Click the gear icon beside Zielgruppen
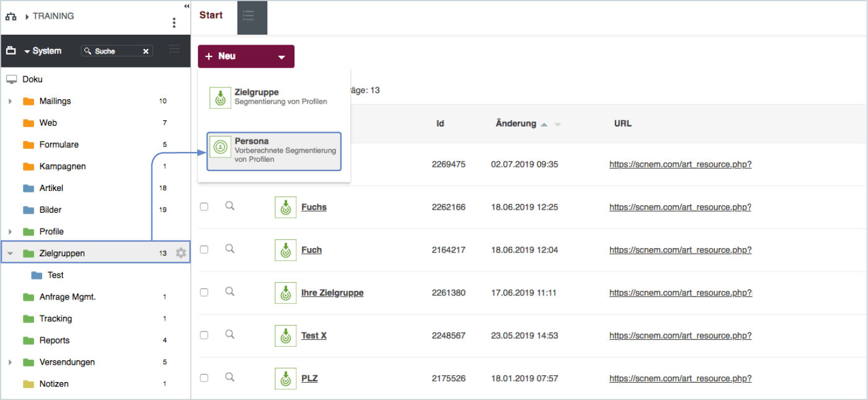The width and height of the screenshot is (868, 400). pos(180,253)
